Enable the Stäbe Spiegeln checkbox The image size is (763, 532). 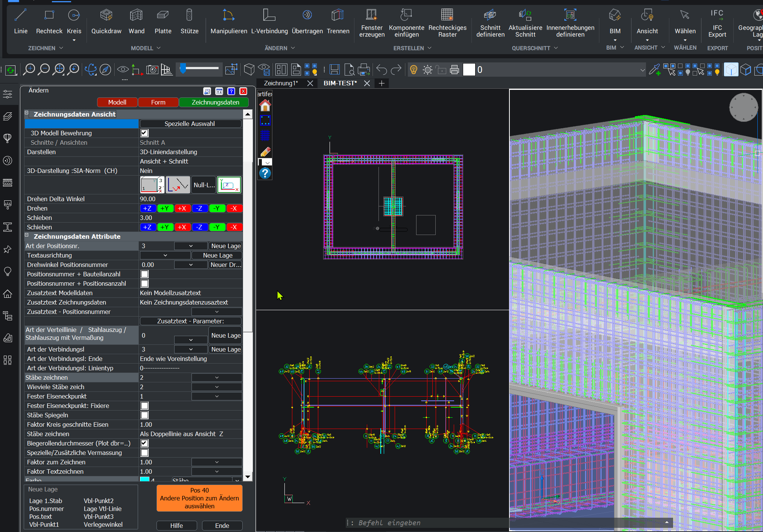pyautogui.click(x=144, y=415)
